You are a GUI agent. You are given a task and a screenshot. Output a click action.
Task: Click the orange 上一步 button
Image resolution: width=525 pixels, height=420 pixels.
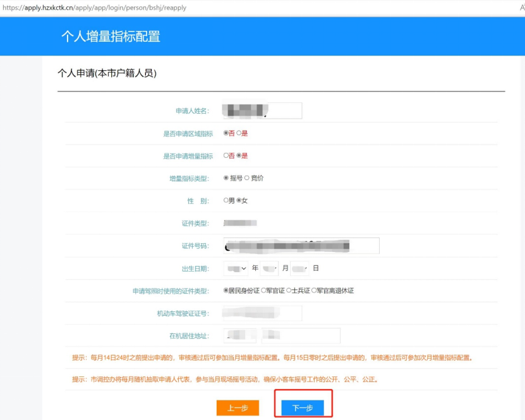(238, 408)
